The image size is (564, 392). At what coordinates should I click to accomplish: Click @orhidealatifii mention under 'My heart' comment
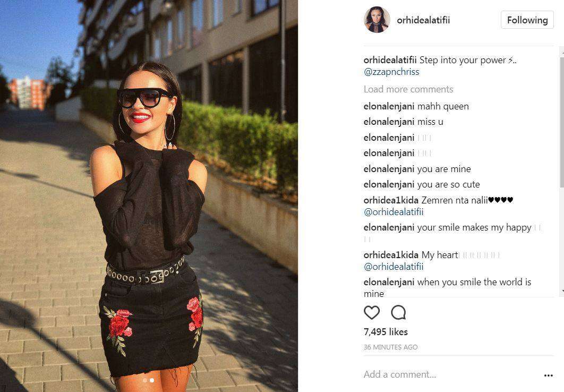[394, 267]
